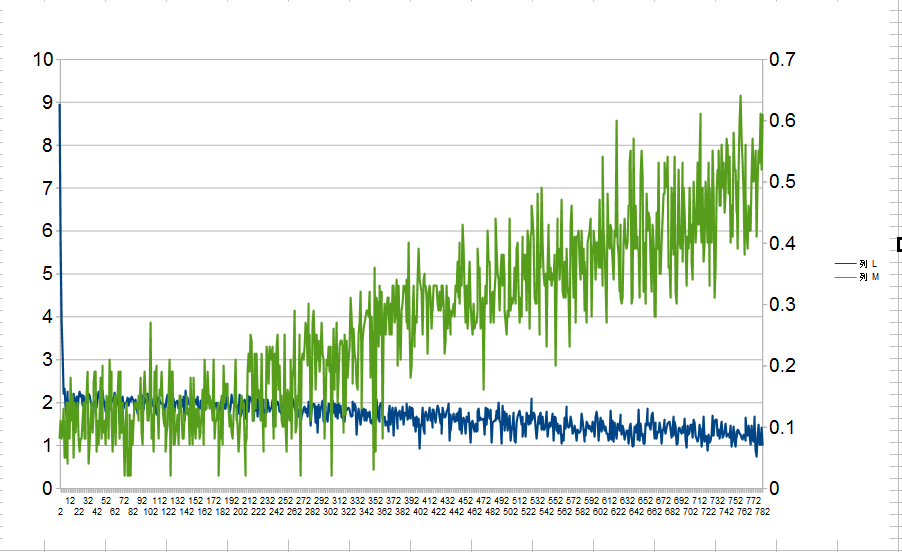This screenshot has width=902, height=552.
Task: Select the left axis value 4
Action: pos(47,316)
